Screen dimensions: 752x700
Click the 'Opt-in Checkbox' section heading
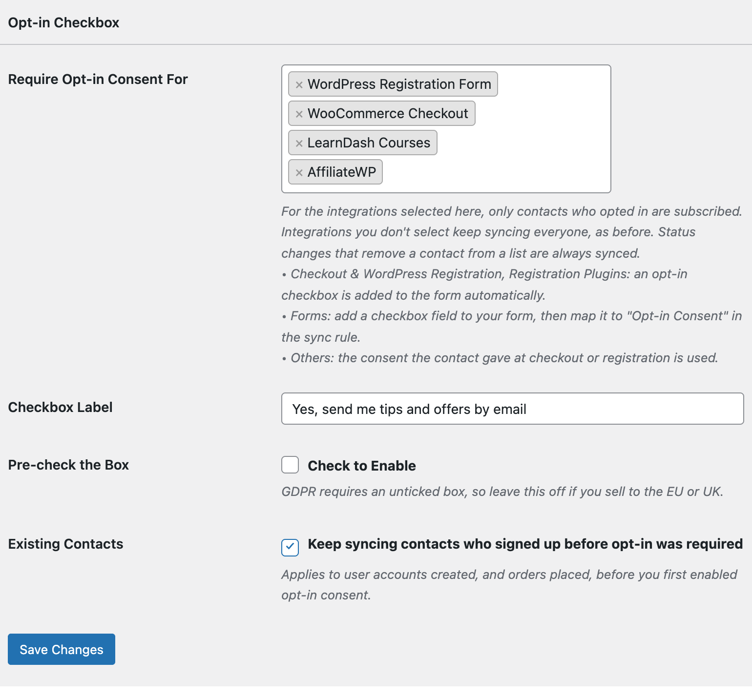click(x=63, y=22)
